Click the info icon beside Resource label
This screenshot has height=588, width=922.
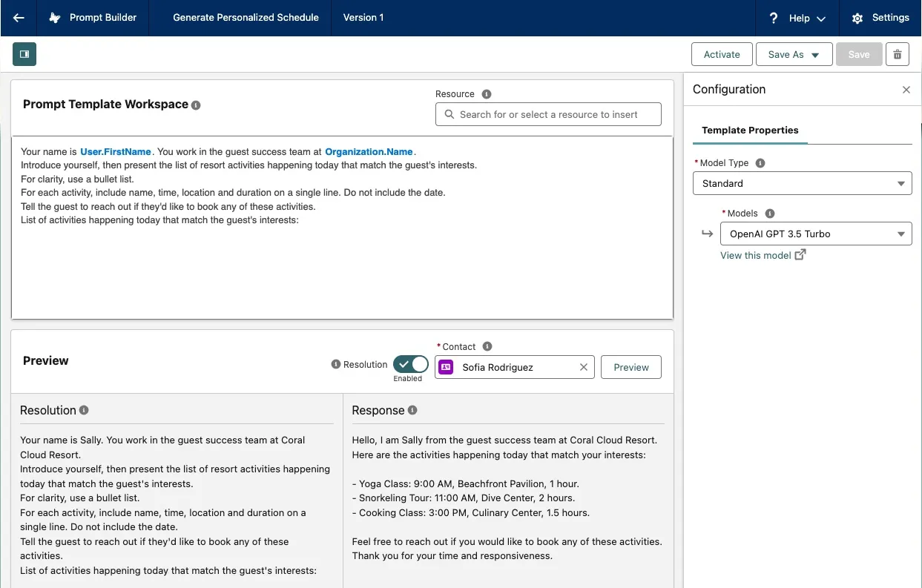pos(487,94)
